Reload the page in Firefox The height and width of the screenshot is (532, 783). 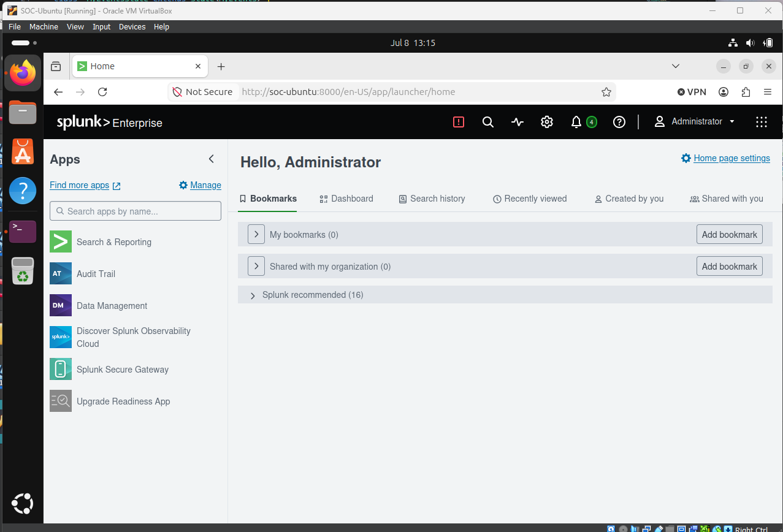pyautogui.click(x=102, y=92)
